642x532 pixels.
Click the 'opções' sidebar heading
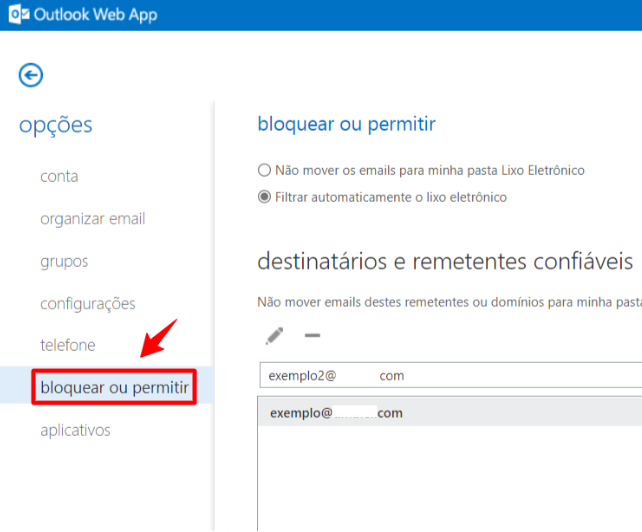coord(56,125)
